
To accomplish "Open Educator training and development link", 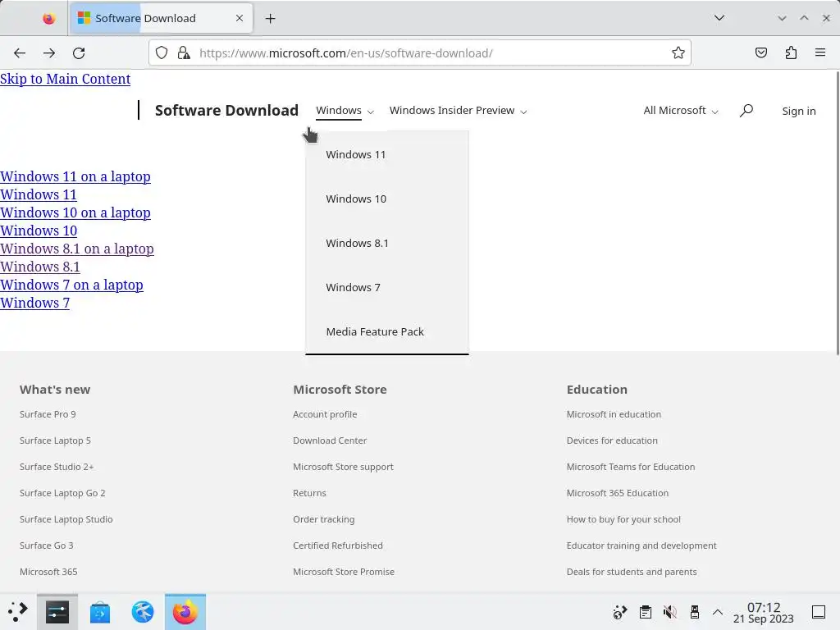I will click(x=641, y=546).
